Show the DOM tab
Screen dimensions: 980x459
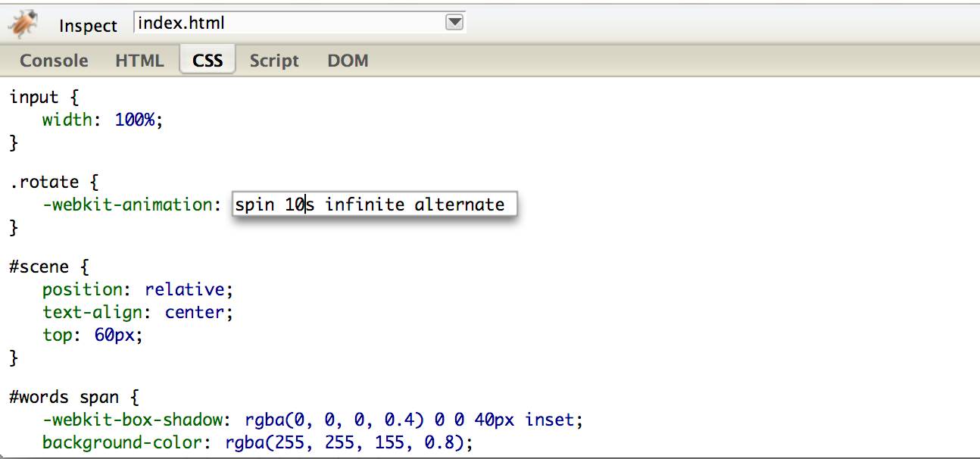click(348, 61)
